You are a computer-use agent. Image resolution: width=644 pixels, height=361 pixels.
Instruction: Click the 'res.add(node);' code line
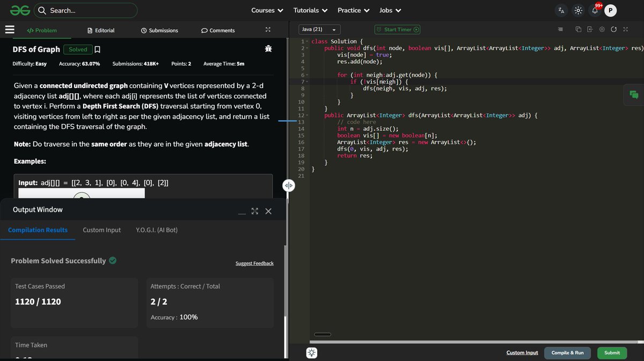360,62
